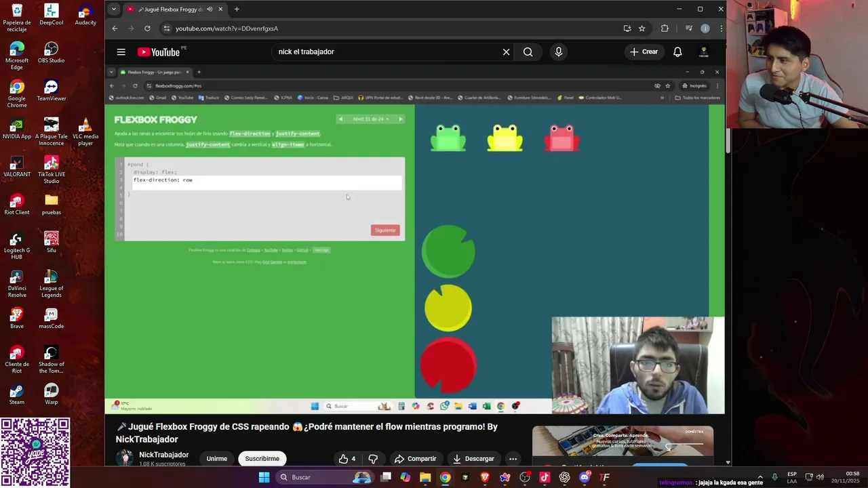The width and height of the screenshot is (868, 488).
Task: Open more actions ellipsis below video
Action: click(513, 459)
